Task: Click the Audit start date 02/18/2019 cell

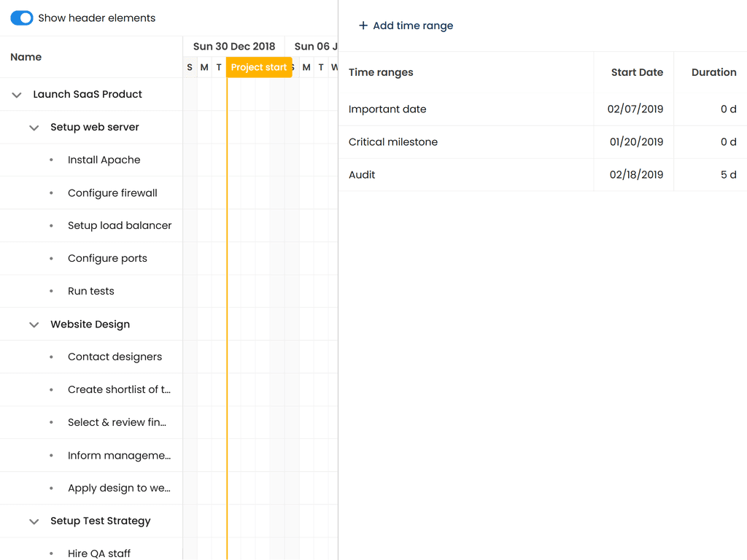Action: click(x=635, y=175)
